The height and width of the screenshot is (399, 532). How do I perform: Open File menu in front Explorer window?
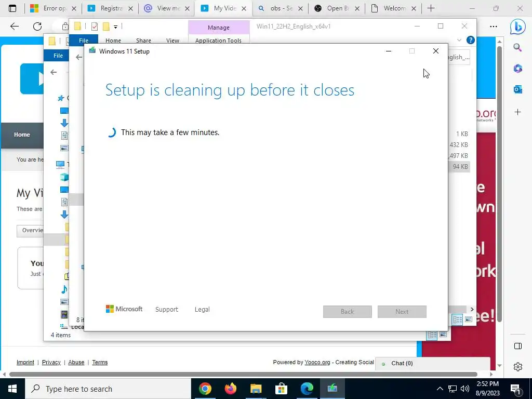click(84, 41)
